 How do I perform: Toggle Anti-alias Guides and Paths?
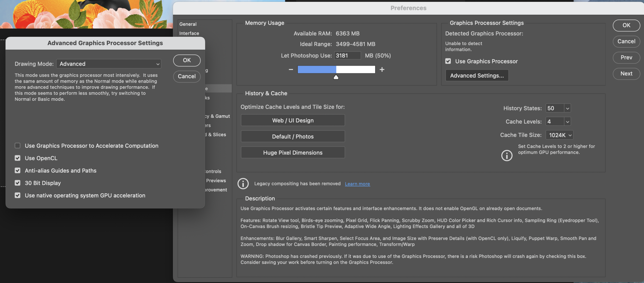(x=18, y=171)
